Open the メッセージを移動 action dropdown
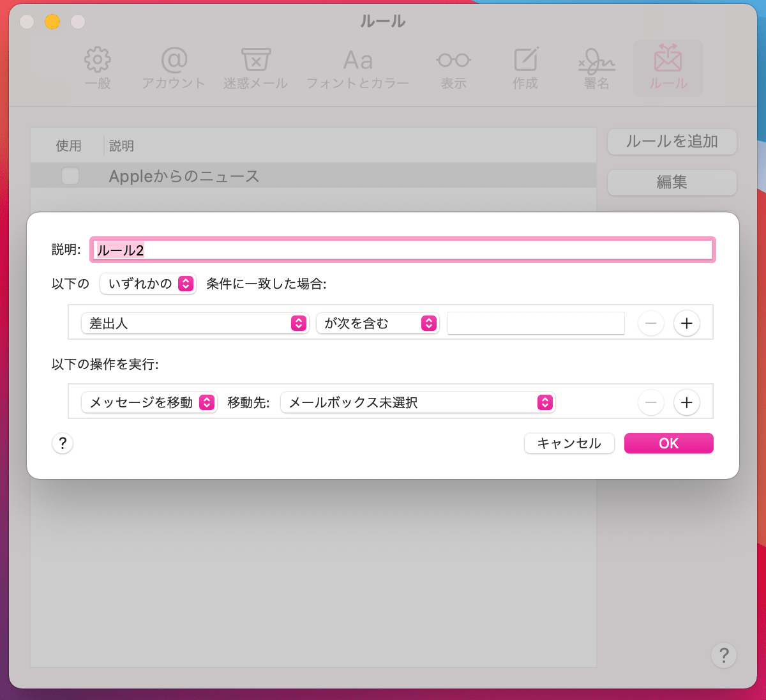 click(x=149, y=402)
